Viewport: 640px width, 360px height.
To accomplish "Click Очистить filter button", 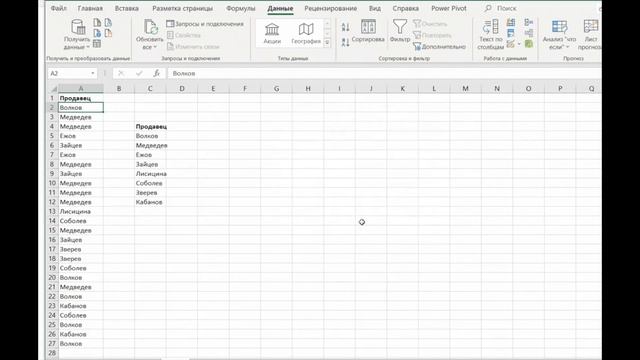I will (430, 24).
